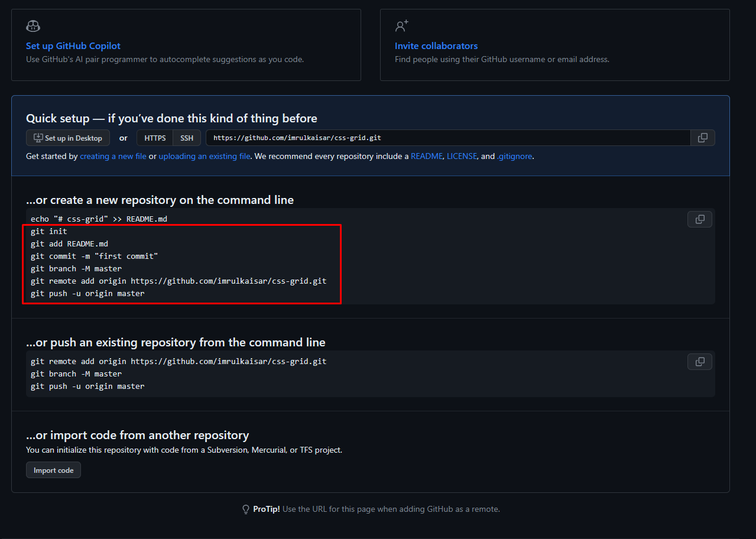Click the GitHub Copilot icon
The width and height of the screenshot is (756, 539).
pyautogui.click(x=33, y=26)
